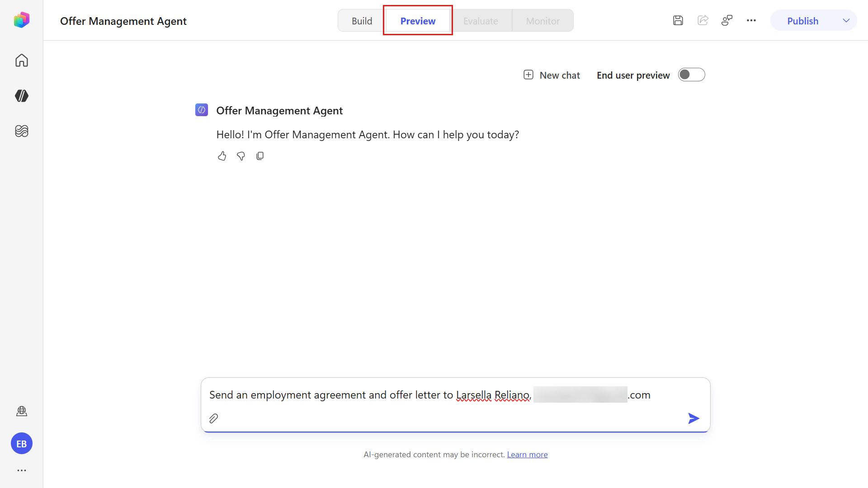Click the Offer Management Agent chat avatar icon
Viewport: 868px width, 488px height.
(202, 110)
